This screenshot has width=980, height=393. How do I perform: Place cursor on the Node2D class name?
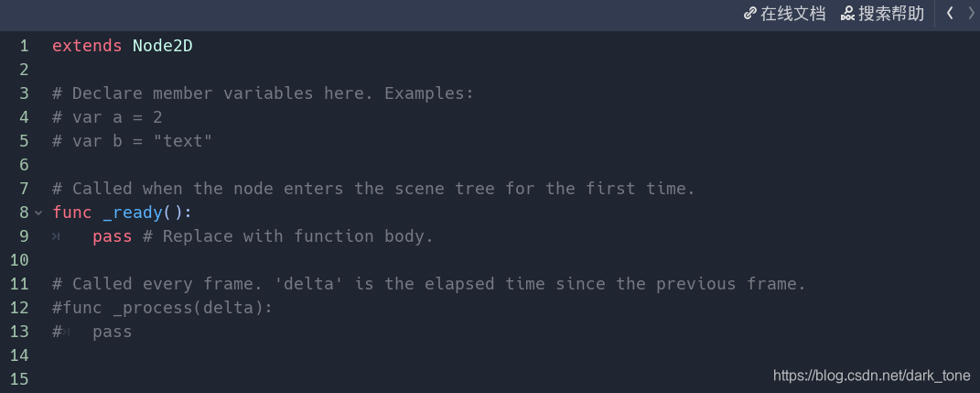pos(163,47)
